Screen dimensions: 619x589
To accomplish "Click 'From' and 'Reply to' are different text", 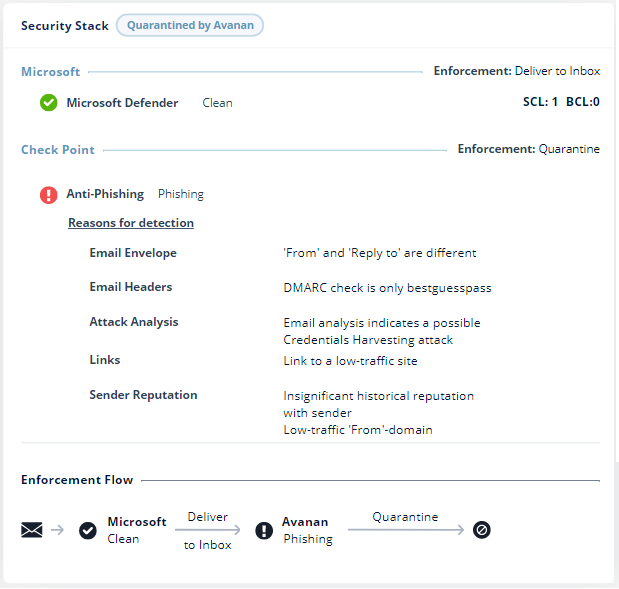I will (380, 253).
